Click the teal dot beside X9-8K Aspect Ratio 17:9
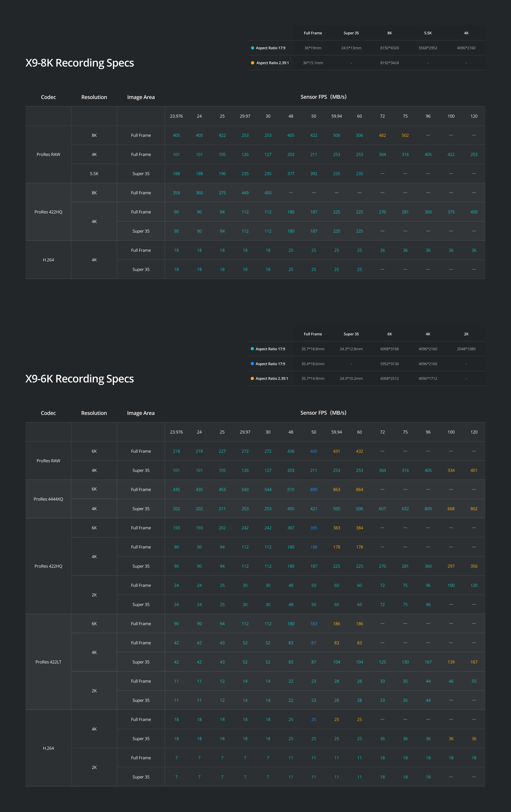This screenshot has width=511, height=812. tap(252, 48)
